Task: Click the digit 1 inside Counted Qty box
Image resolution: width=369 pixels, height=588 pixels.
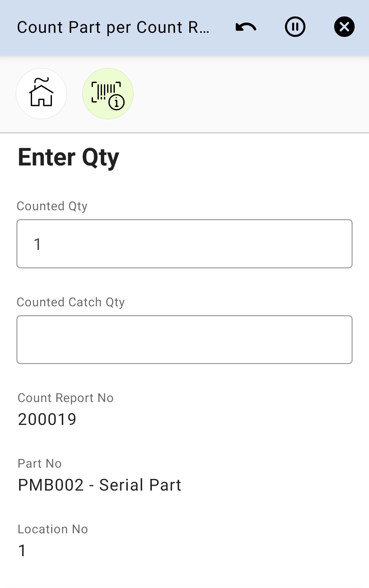Action: point(38,244)
